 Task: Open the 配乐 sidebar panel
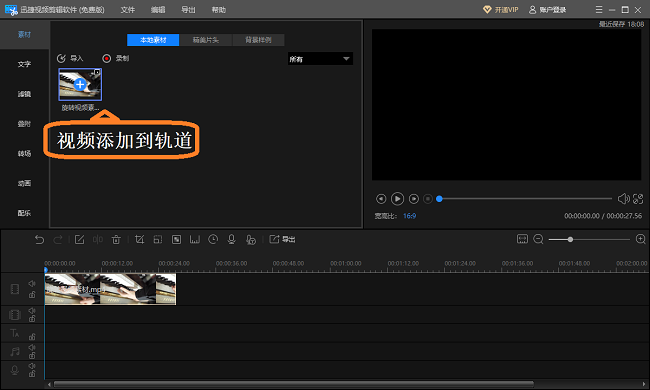(24, 213)
